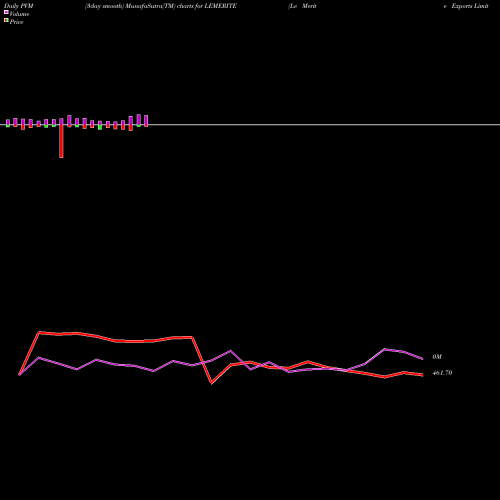Select the 'Volume' legend label
Viewport: 500px width, 500px height.
(19, 14)
